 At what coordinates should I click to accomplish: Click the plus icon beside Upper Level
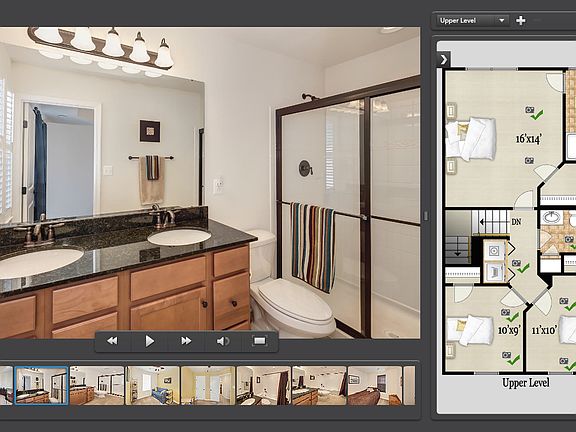521,21
